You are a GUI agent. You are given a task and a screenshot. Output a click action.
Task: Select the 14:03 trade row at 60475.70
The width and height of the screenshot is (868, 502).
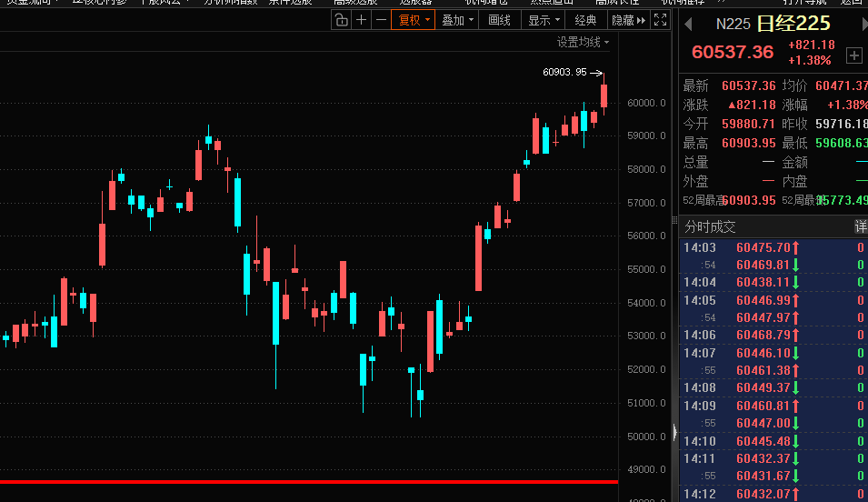coord(773,247)
